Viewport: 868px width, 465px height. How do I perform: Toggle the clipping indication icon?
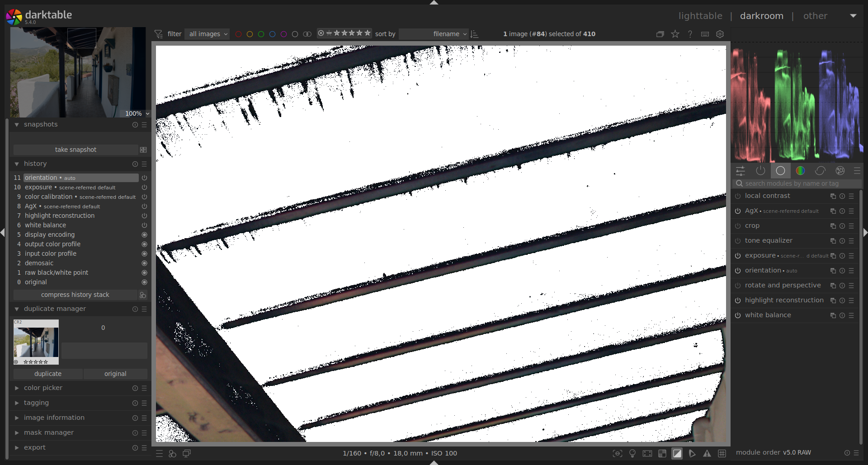point(677,453)
